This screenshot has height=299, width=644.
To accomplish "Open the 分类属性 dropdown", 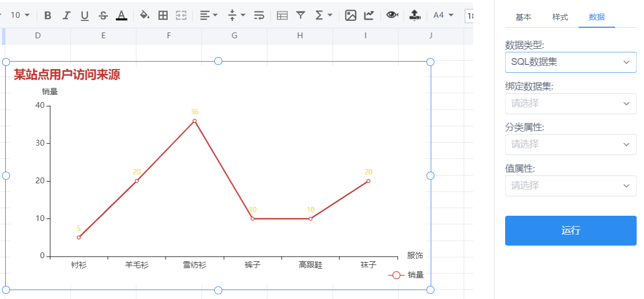I will [571, 144].
